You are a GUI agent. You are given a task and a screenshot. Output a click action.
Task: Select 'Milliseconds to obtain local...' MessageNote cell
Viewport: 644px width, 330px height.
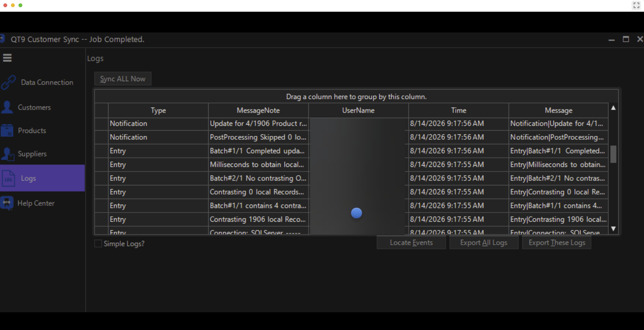258,165
